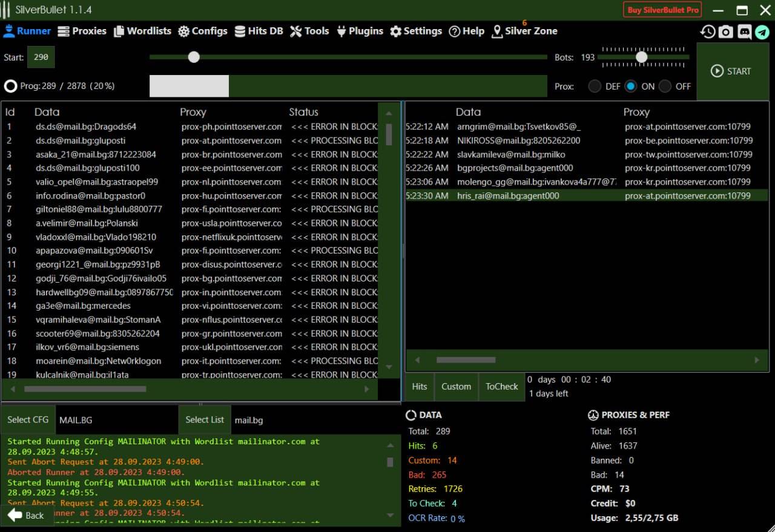Viewport: 775px width, 532px height.
Task: Click the Buy SilverBullet Pro button
Action: [x=663, y=10]
